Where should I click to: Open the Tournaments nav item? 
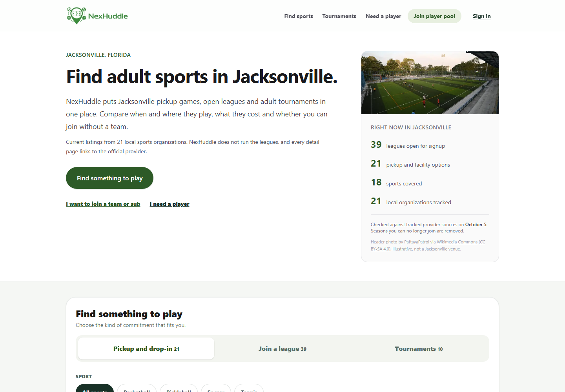339,16
